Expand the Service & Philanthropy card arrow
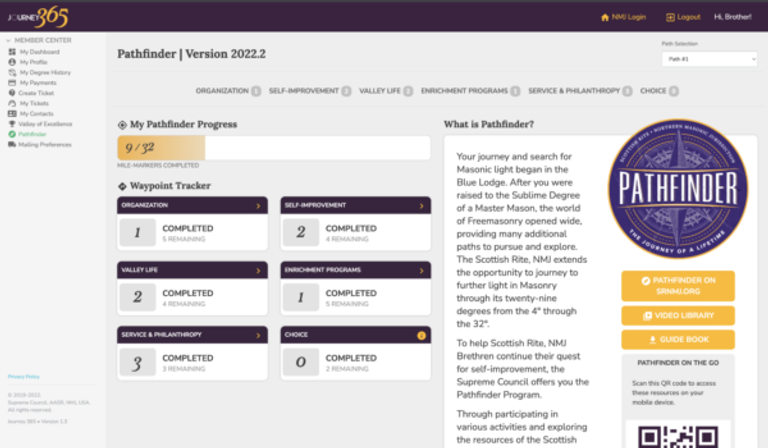Viewport: 768px width, 448px height. [258, 335]
